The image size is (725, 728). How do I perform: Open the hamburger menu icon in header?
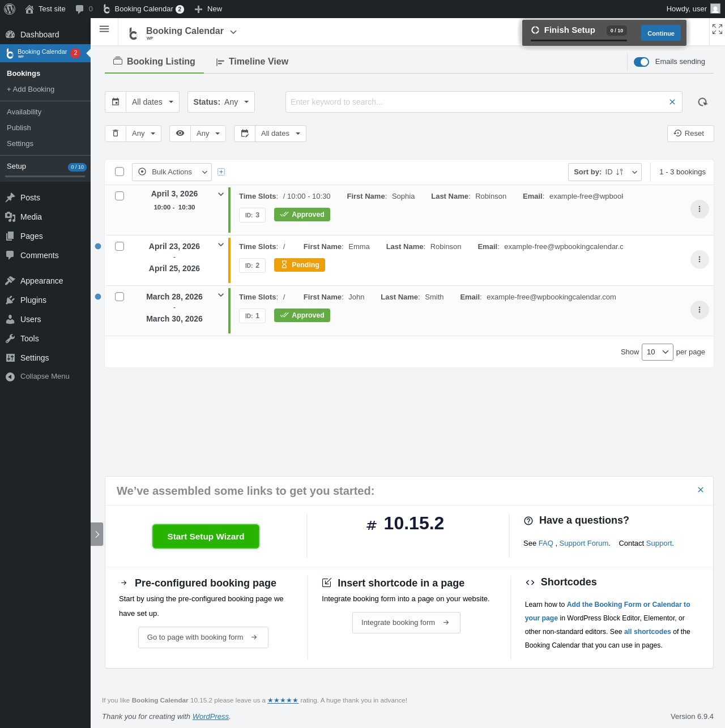(x=104, y=29)
